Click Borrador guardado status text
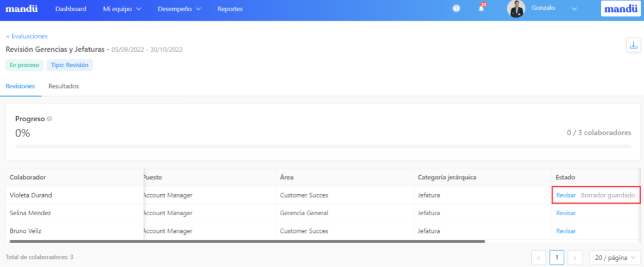The width and height of the screenshot is (644, 267). point(608,195)
